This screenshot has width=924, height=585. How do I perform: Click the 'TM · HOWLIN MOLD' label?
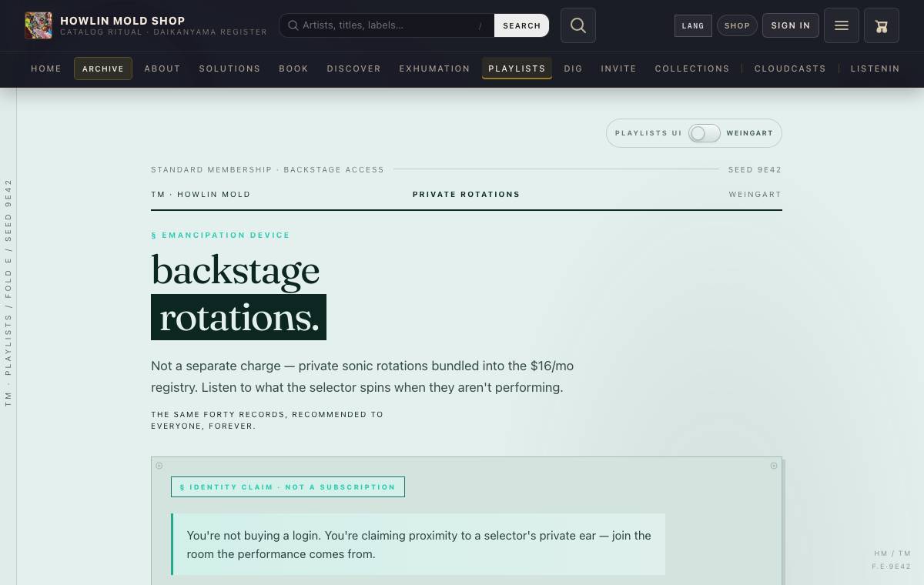201,194
